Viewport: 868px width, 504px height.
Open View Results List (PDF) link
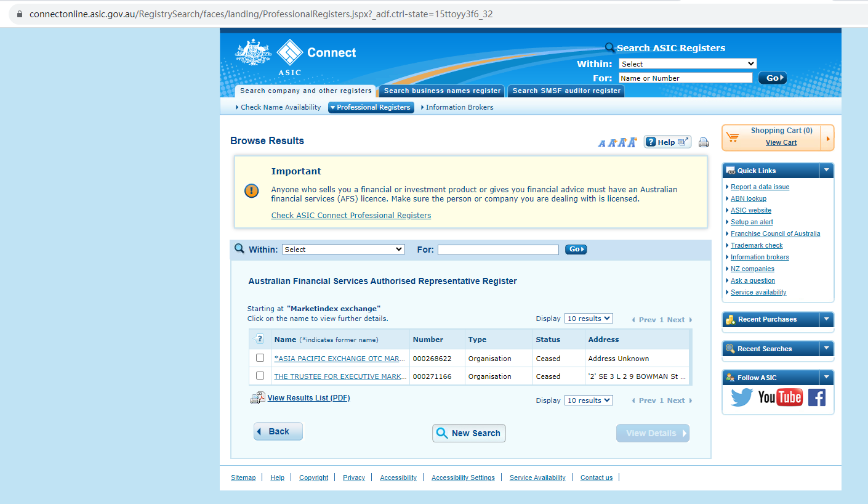coord(308,398)
